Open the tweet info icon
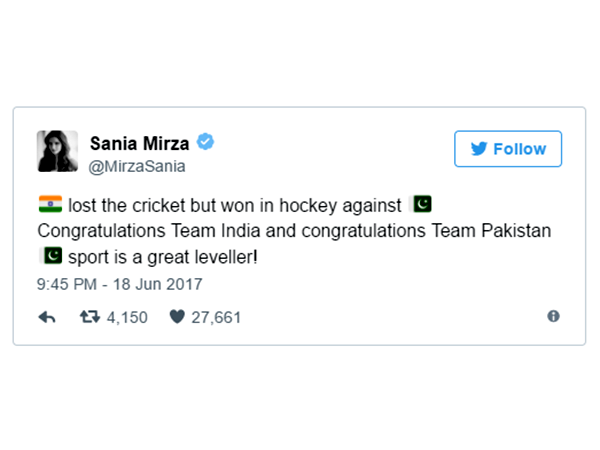This screenshot has width=600, height=450. coord(553,316)
